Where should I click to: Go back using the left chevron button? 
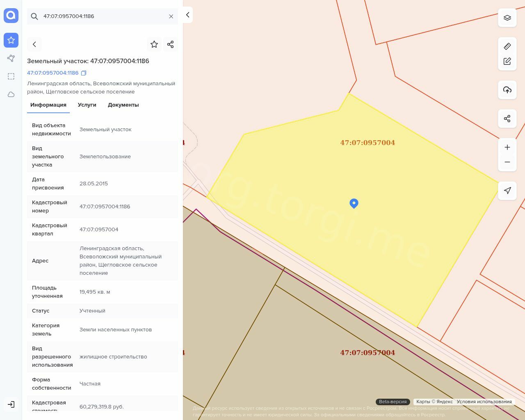click(x=34, y=44)
